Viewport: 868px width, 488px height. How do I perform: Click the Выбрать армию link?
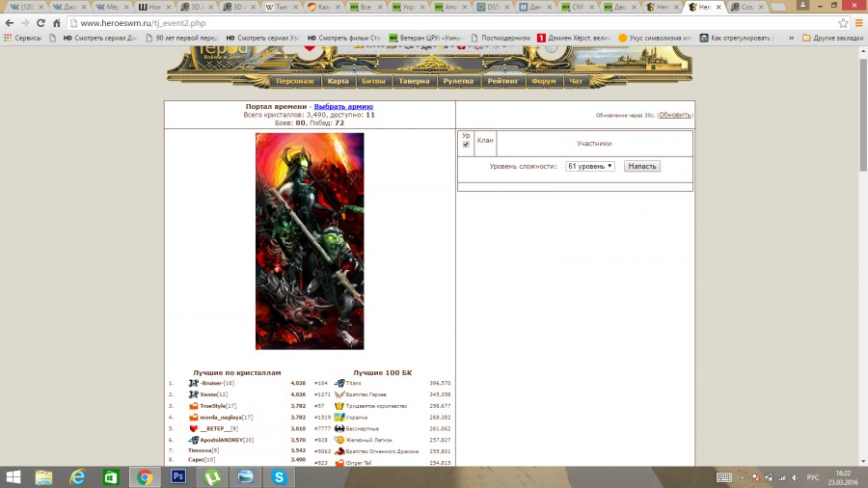pos(343,106)
